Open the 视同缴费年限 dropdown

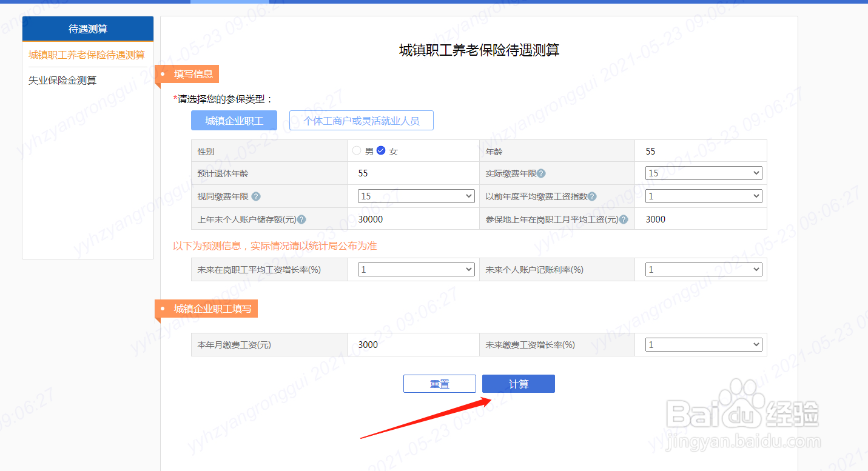click(x=416, y=196)
